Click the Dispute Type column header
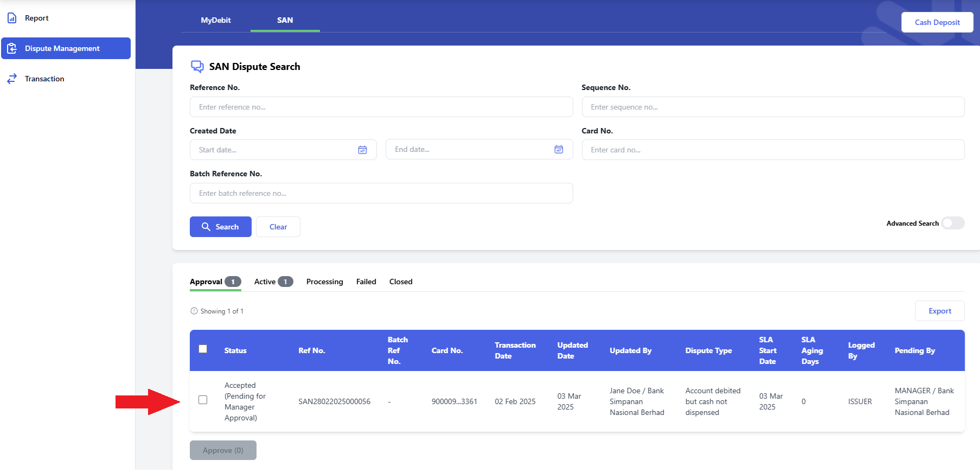This screenshot has height=473, width=980. pyautogui.click(x=709, y=350)
